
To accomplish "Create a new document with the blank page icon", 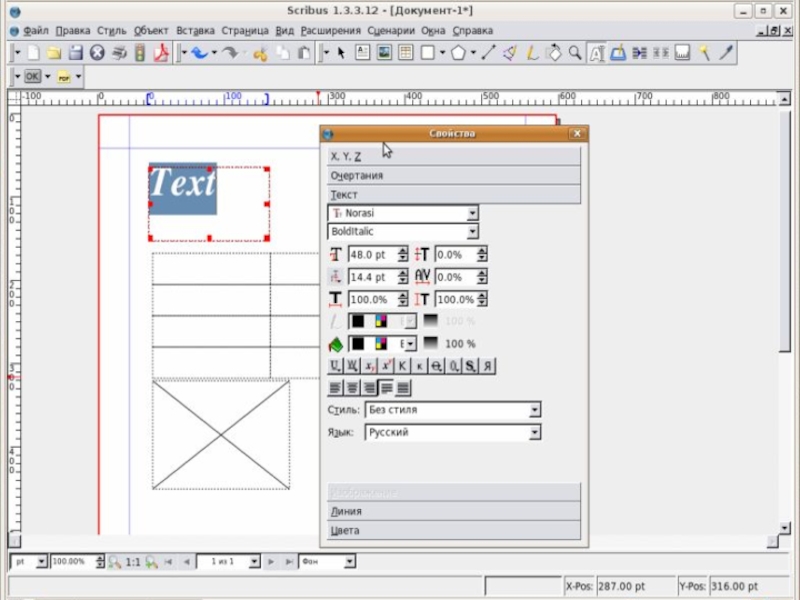I will (x=33, y=53).
